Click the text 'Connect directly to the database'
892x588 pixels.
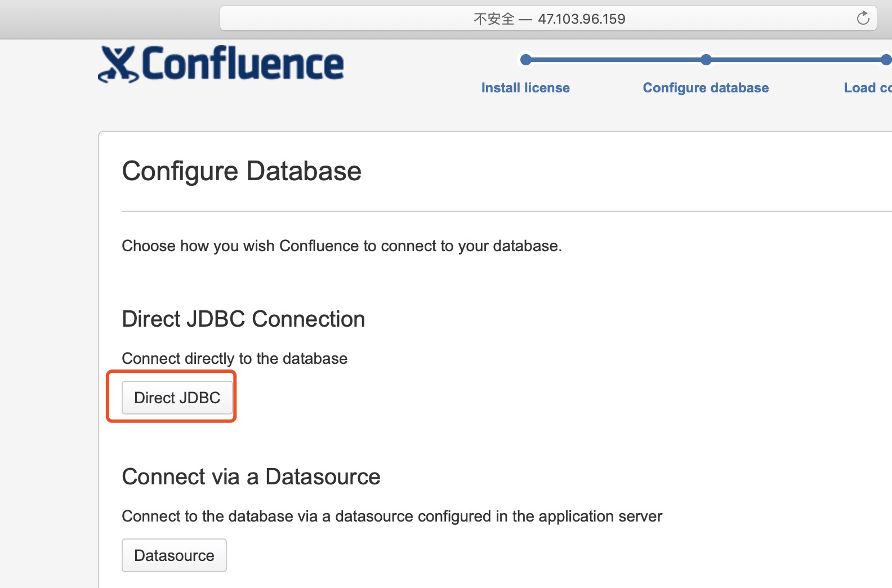pyautogui.click(x=235, y=359)
